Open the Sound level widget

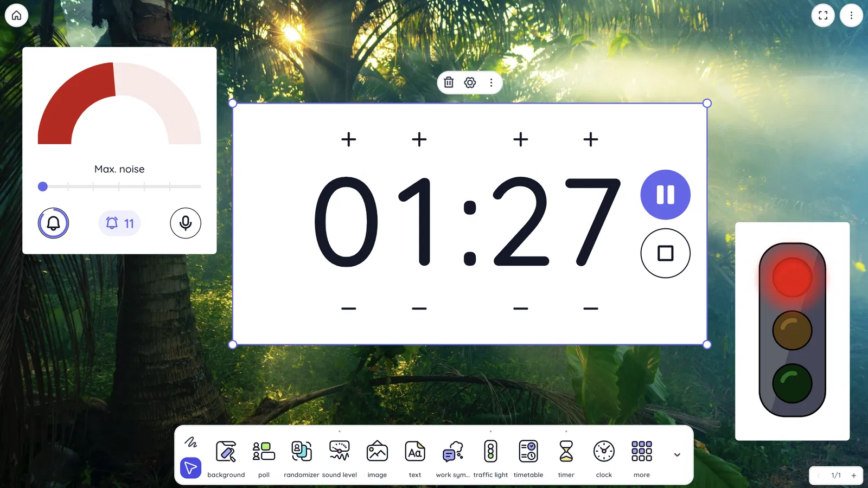tap(339, 455)
